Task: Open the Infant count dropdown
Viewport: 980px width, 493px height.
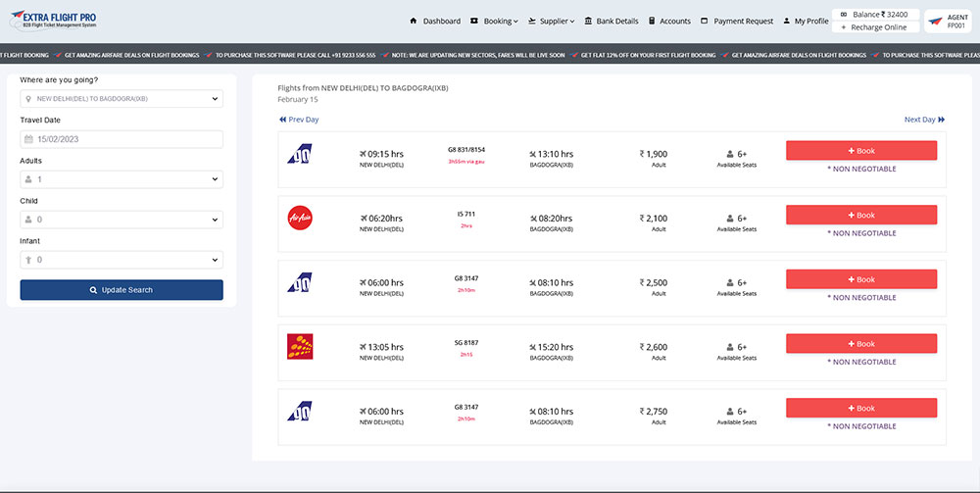Action: (122, 260)
